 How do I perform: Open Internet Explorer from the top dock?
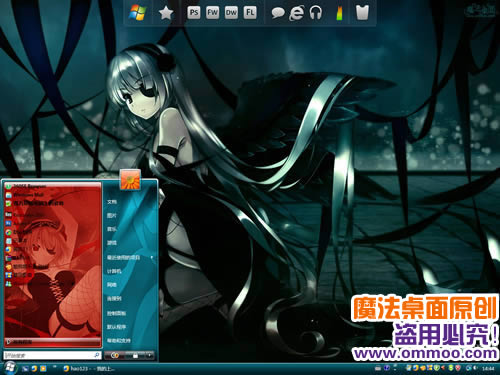[x=296, y=13]
